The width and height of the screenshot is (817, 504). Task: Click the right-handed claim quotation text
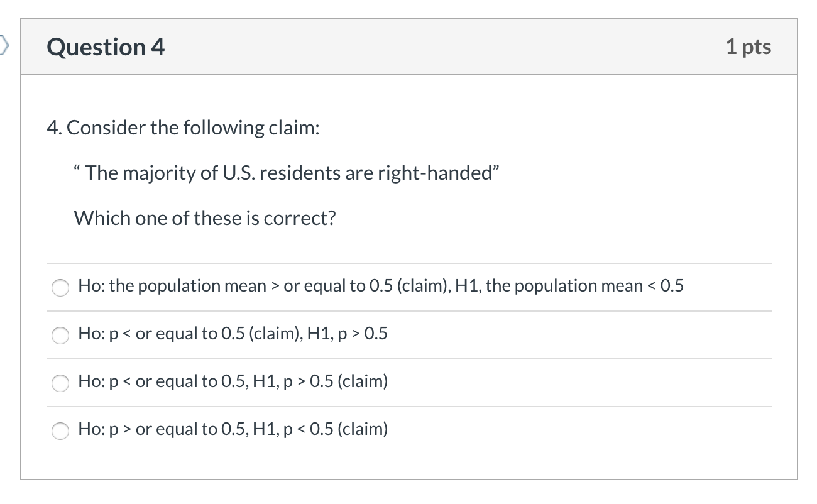click(x=286, y=172)
